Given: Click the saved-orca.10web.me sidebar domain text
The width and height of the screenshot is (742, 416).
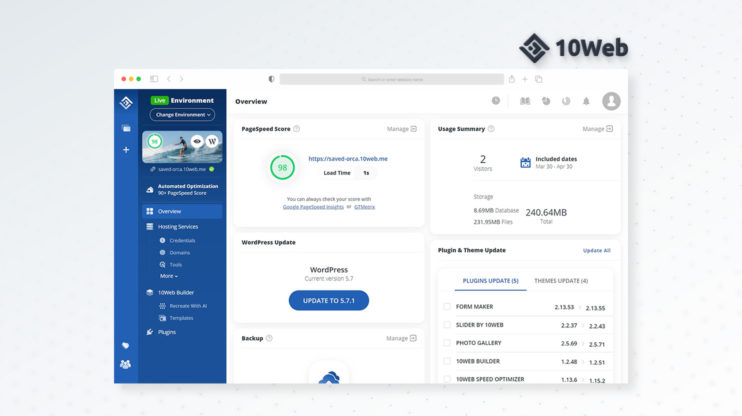Looking at the screenshot, I should pyautogui.click(x=182, y=169).
